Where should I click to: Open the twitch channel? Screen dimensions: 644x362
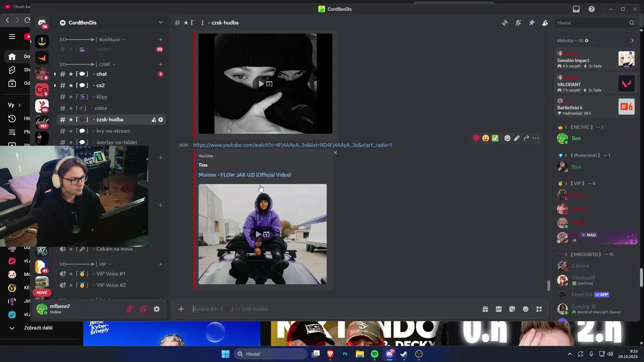[x=111, y=49]
